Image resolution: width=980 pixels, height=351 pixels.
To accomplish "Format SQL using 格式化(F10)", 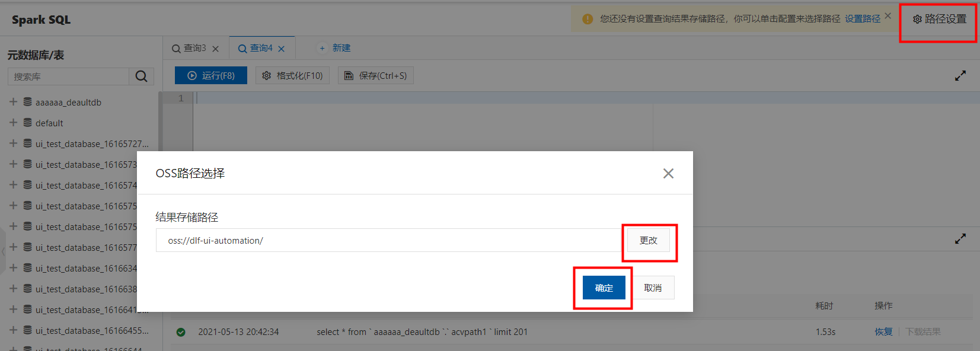I will [292, 75].
